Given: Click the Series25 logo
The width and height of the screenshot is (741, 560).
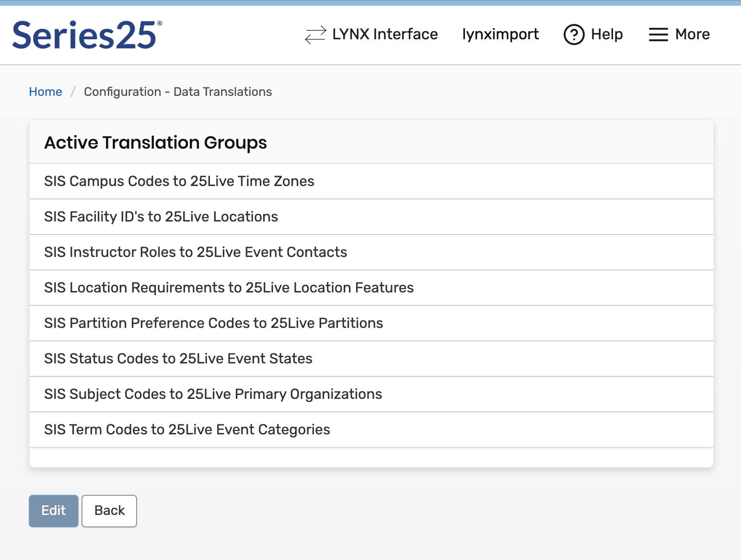Looking at the screenshot, I should click(x=87, y=35).
